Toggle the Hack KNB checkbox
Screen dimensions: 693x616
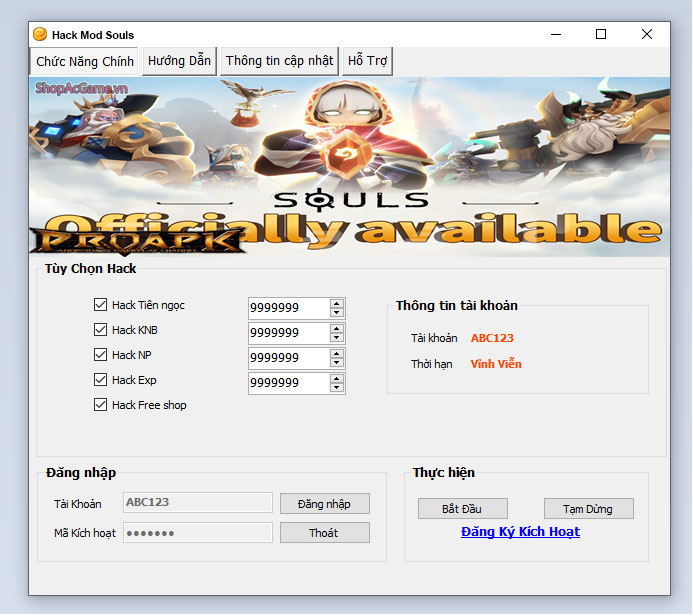(x=100, y=330)
